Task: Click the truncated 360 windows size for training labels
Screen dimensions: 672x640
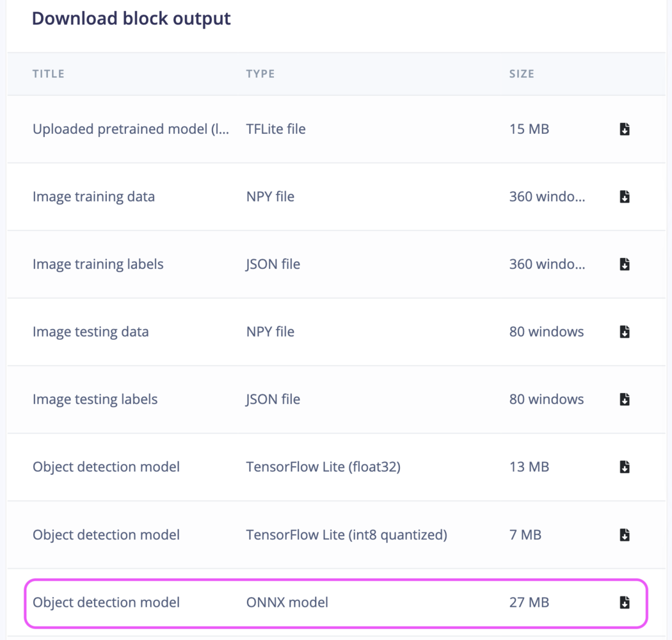Action: tap(547, 264)
